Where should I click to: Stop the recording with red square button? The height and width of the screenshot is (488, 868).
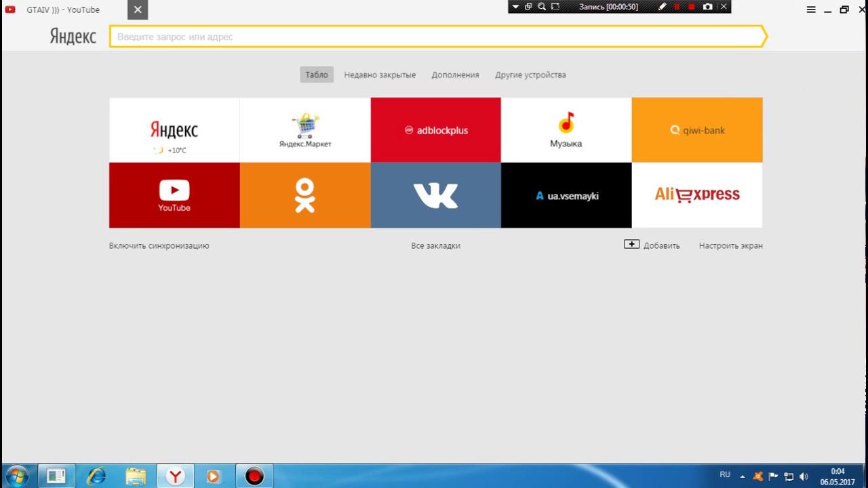[x=692, y=7]
